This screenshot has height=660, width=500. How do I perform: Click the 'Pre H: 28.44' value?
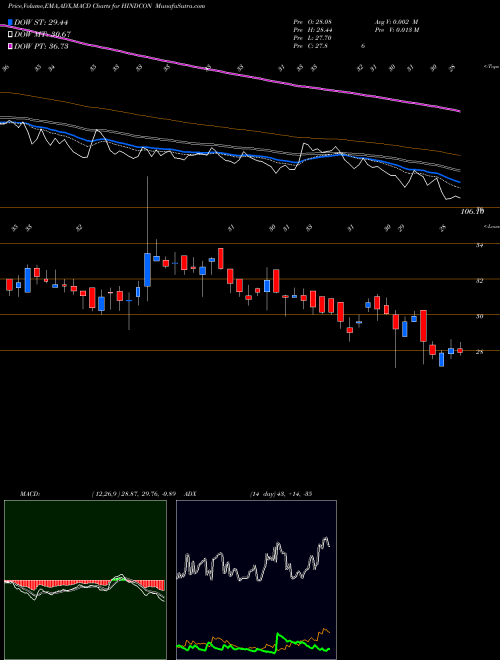click(x=314, y=30)
